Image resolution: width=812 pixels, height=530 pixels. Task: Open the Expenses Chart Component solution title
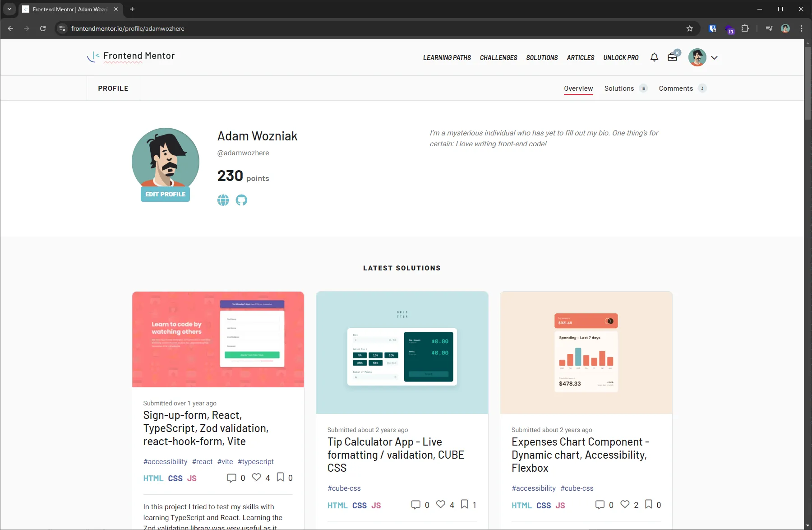pyautogui.click(x=580, y=455)
